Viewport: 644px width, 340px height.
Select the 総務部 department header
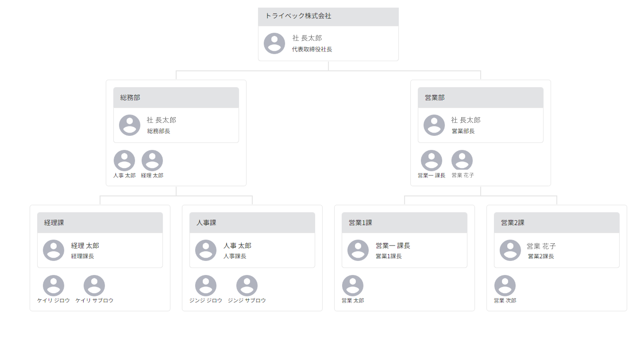[x=176, y=98]
